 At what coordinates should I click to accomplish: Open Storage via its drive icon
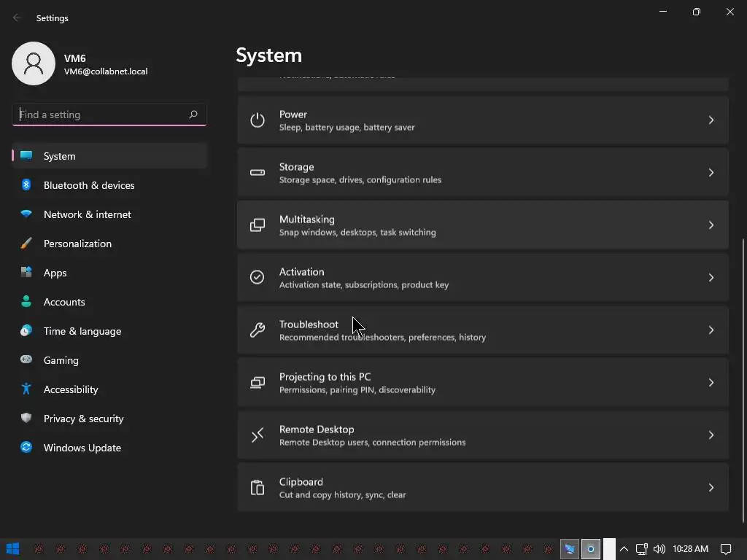[258, 173]
